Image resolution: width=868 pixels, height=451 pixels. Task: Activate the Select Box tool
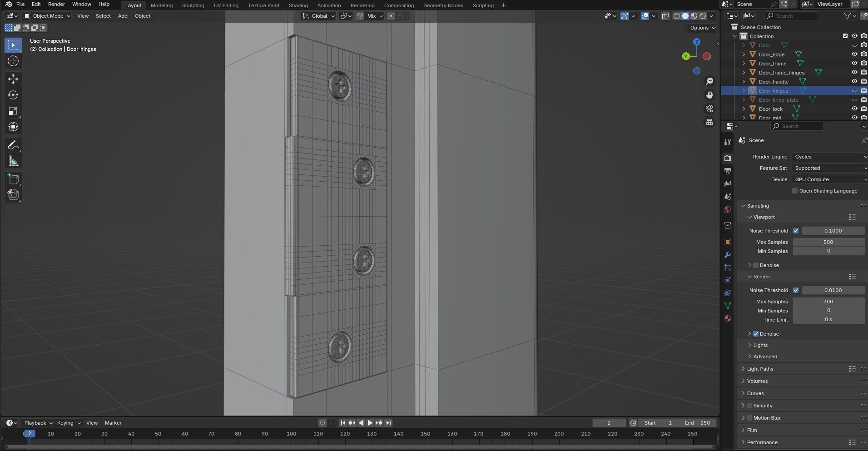tap(13, 45)
